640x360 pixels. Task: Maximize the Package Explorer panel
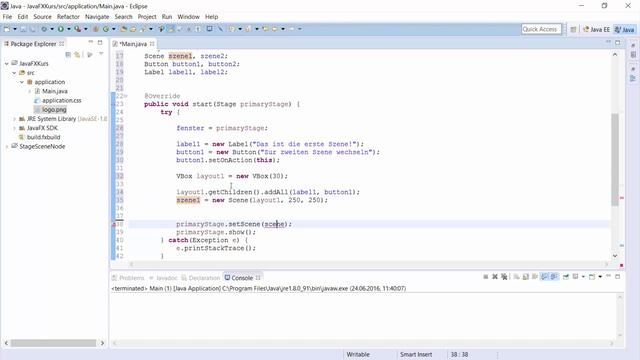click(x=100, y=42)
